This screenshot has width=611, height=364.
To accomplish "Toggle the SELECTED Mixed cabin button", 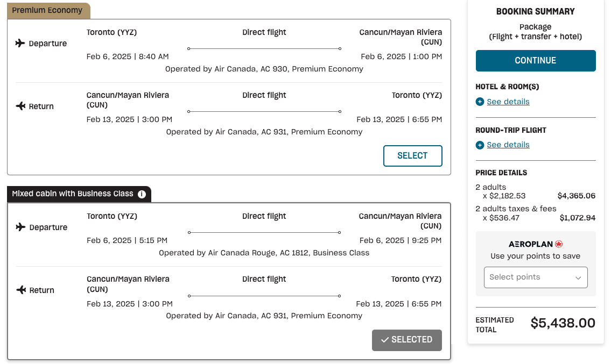I will [x=406, y=340].
